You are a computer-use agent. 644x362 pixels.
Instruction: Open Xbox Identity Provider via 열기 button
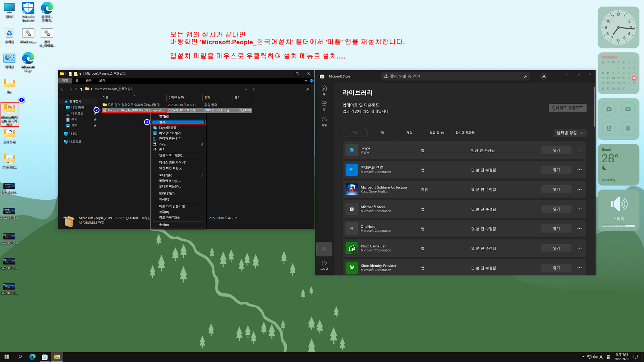click(x=556, y=268)
